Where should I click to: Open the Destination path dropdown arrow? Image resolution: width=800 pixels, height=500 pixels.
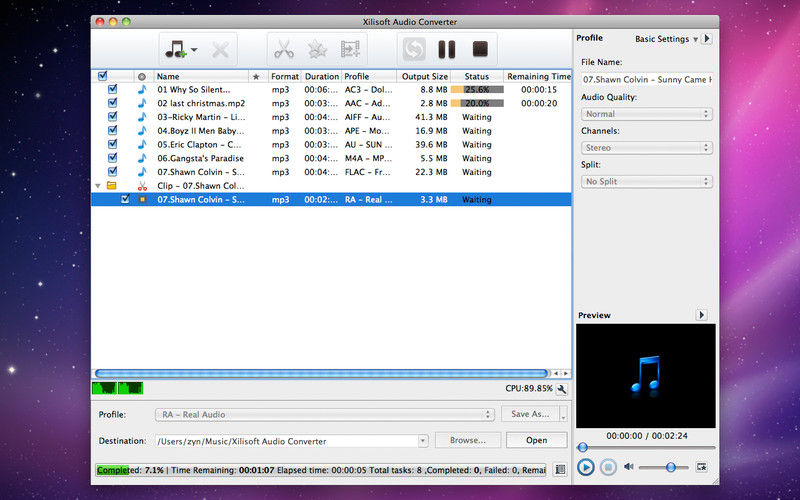(423, 441)
